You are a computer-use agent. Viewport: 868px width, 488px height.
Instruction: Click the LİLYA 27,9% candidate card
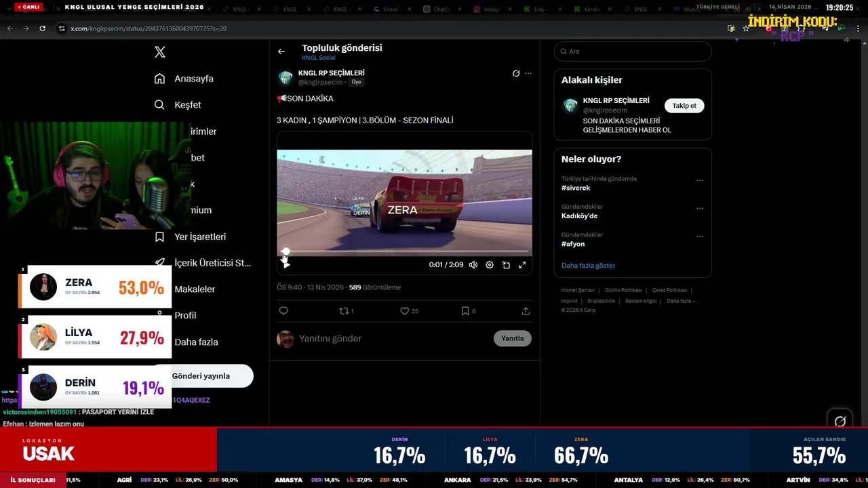tap(95, 337)
